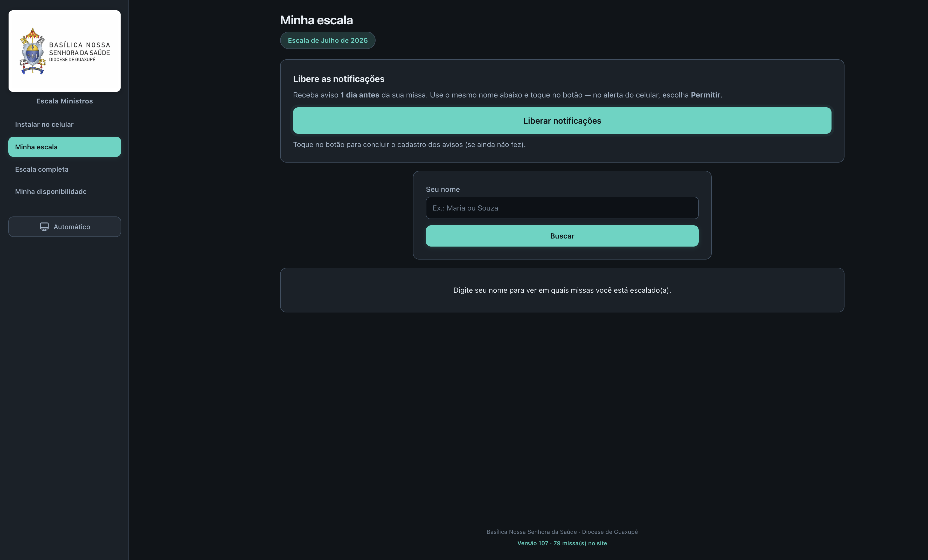Go to Minha disponibilidade
This screenshot has height=560, width=928.
pos(64,191)
